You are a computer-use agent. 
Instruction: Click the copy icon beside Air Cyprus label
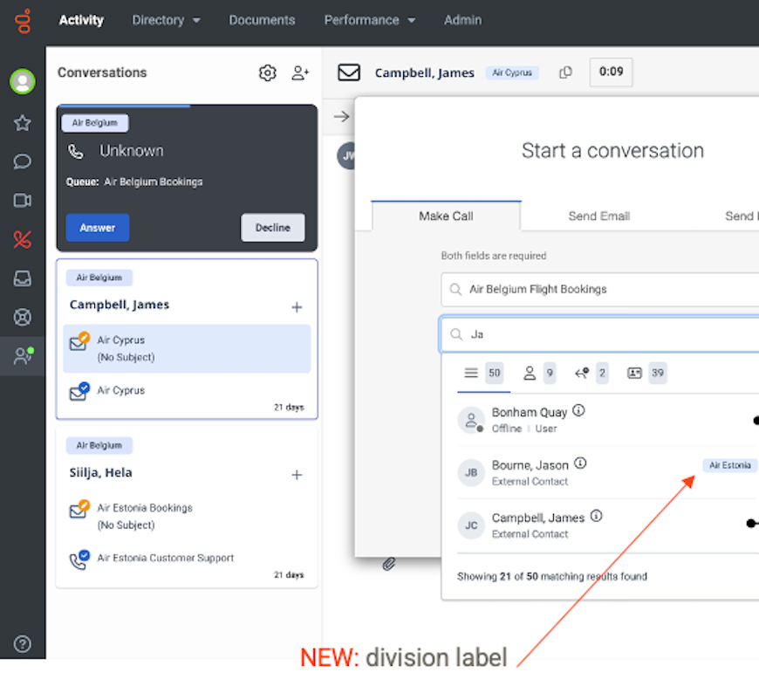coord(565,72)
